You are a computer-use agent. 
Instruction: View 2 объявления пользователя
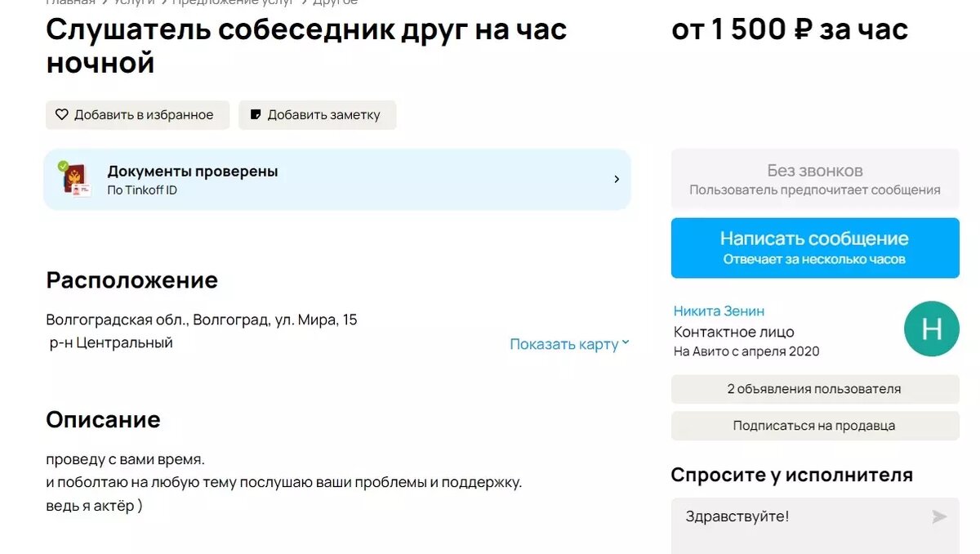(x=814, y=389)
